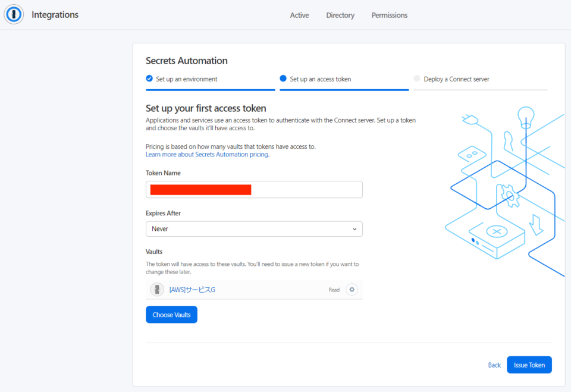Screen dimensions: 571x392
Task: Click the Integrations page title
Action: click(x=55, y=14)
